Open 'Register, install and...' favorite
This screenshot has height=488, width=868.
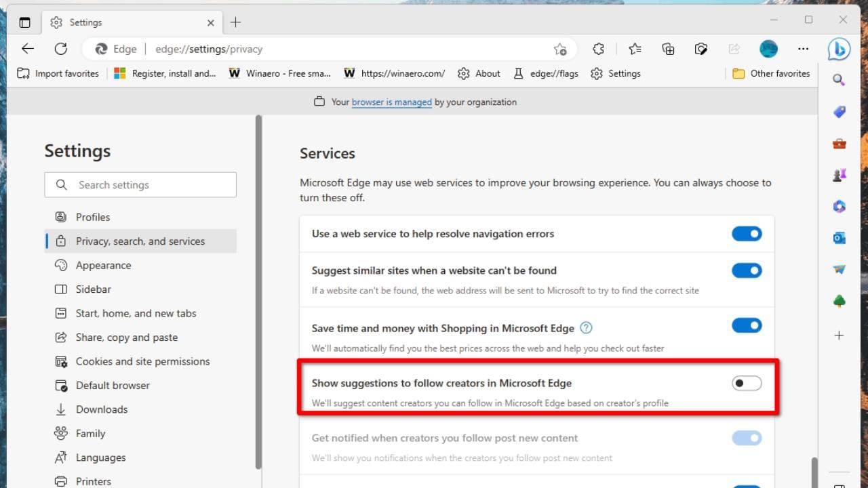pos(165,73)
